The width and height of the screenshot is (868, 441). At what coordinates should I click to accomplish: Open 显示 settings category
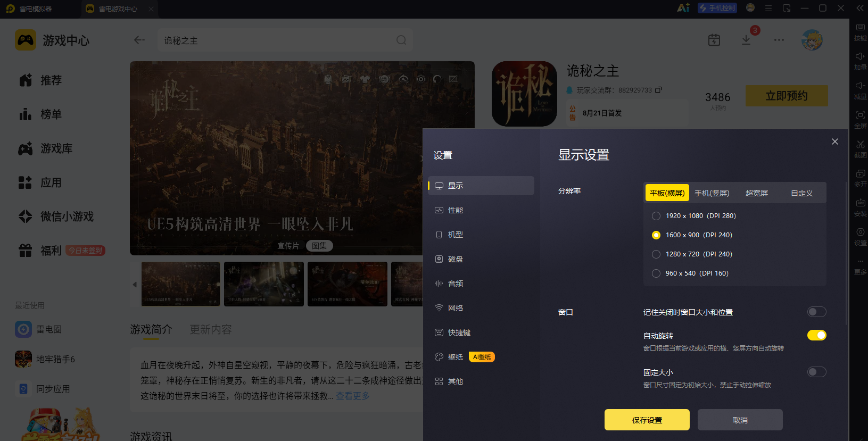[x=481, y=186]
